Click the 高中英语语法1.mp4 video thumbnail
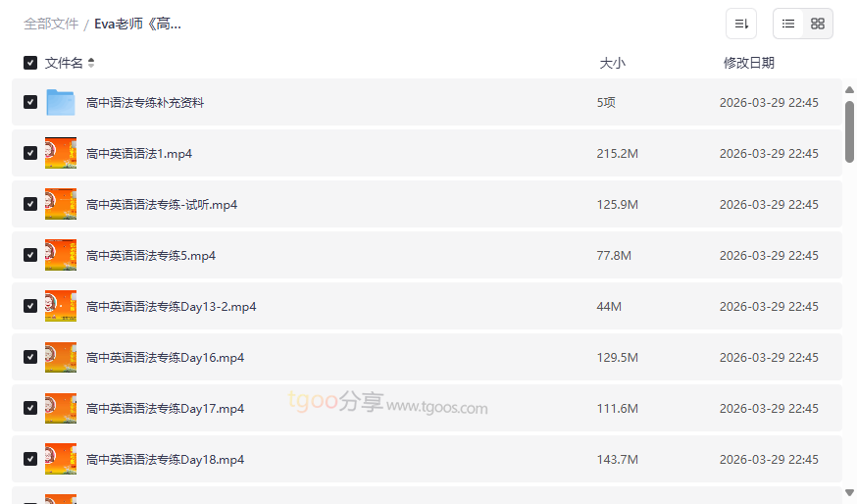Image resolution: width=857 pixels, height=504 pixels. point(61,153)
